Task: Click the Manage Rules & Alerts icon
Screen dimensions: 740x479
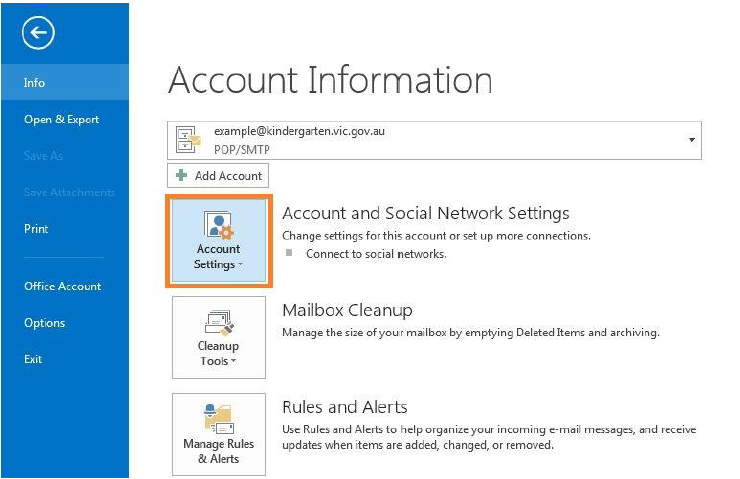Action: click(218, 419)
